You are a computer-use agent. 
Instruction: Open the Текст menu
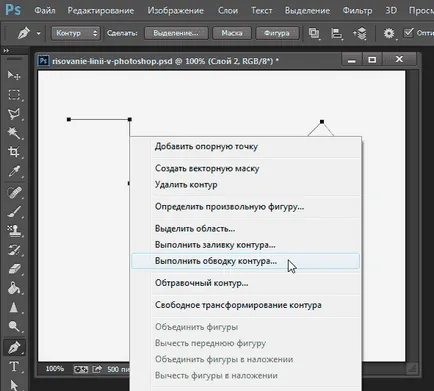click(261, 11)
